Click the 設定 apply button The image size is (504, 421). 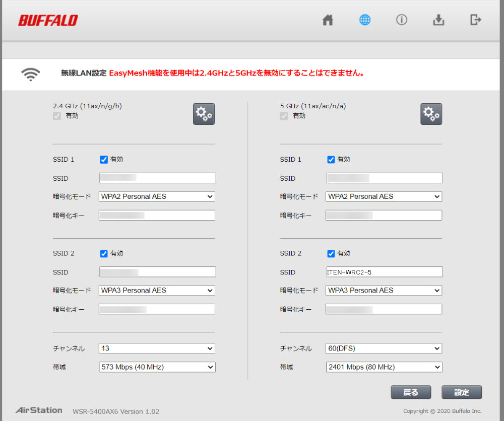tap(462, 392)
